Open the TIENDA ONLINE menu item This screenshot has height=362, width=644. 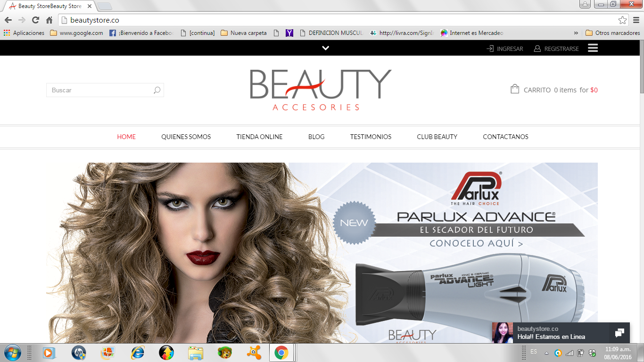click(x=260, y=137)
